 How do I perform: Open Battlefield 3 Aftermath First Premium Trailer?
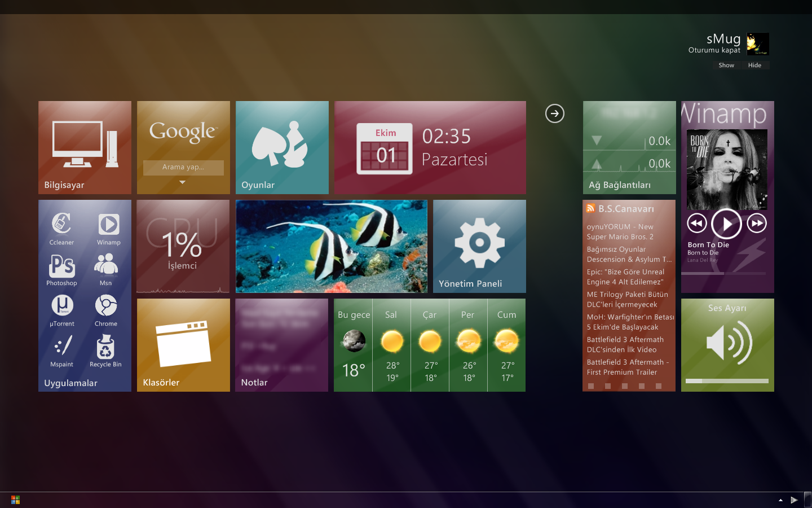628,367
